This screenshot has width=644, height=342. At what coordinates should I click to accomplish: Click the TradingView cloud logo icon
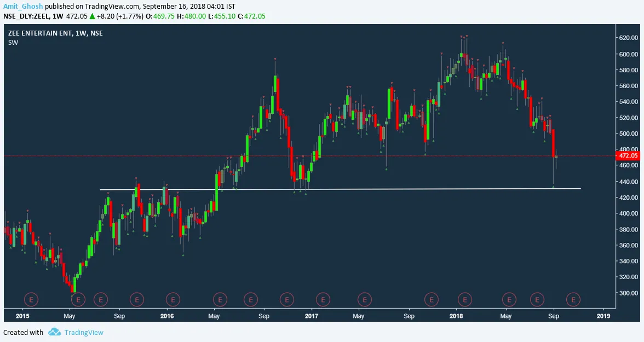pyautogui.click(x=54, y=332)
